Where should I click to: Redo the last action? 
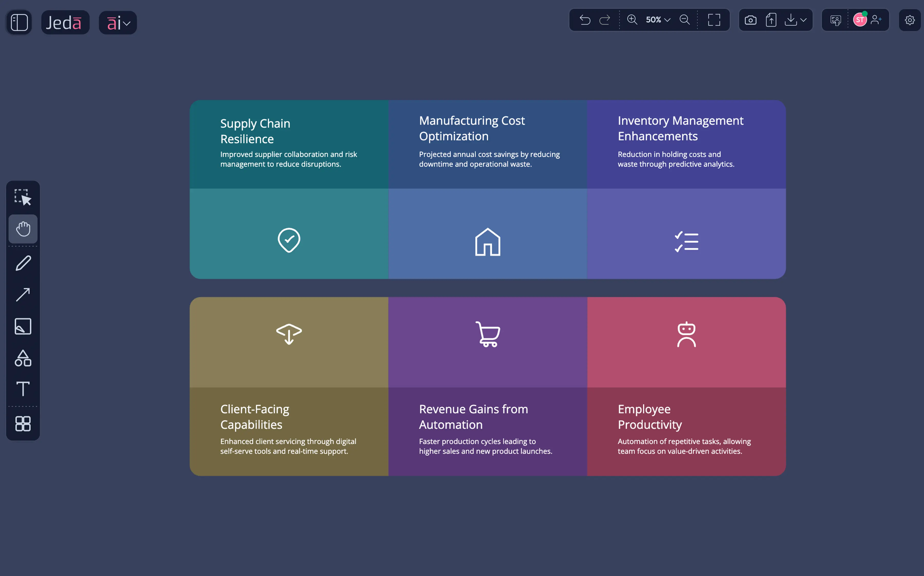[x=605, y=20]
